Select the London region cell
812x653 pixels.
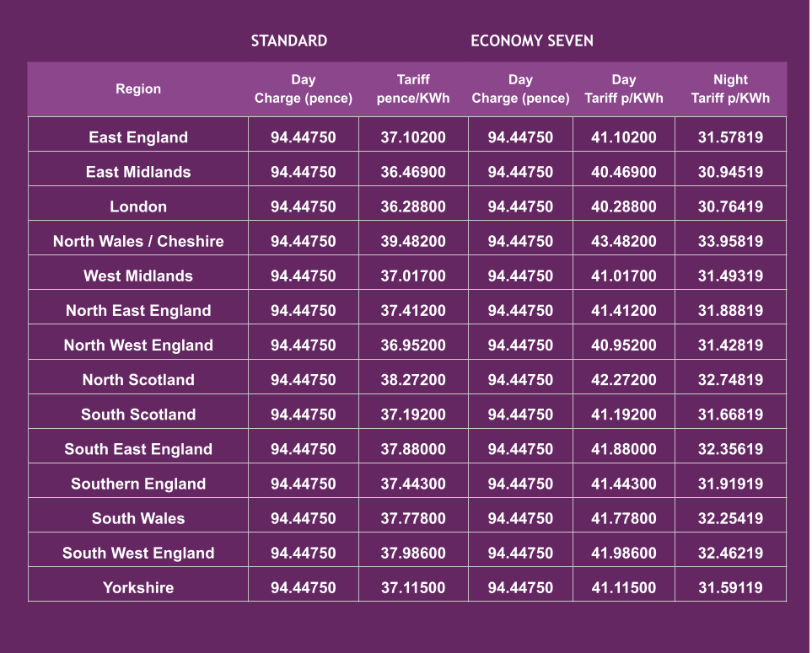[x=138, y=206]
